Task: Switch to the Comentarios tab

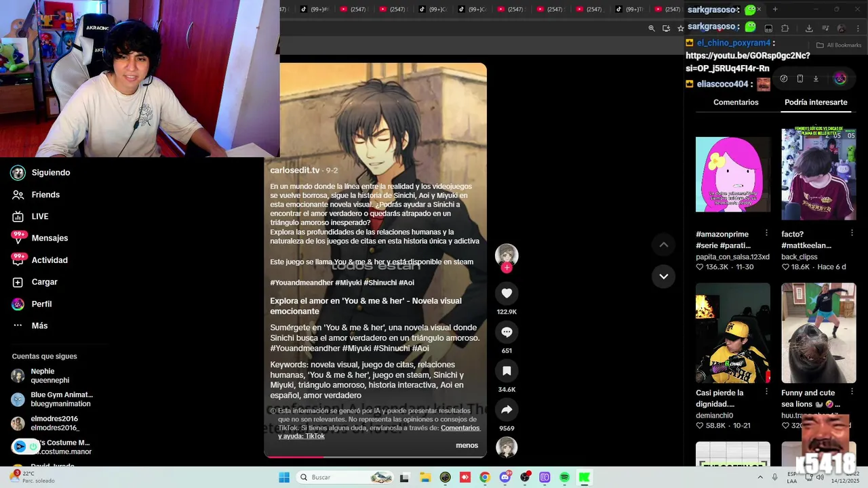Action: click(x=736, y=102)
